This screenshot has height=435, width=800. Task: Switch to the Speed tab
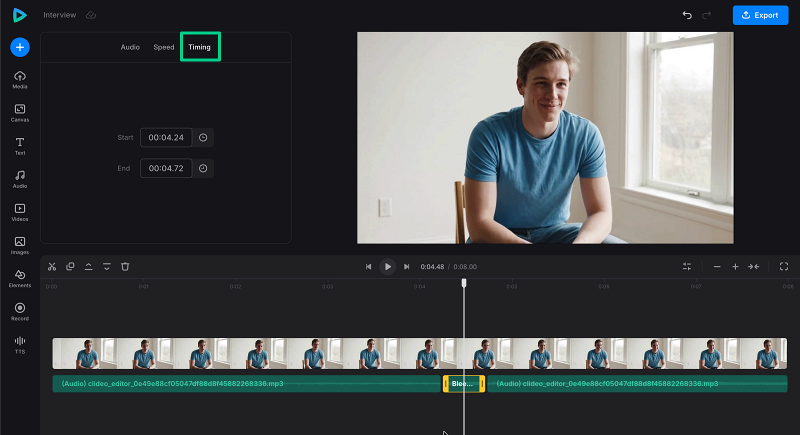point(163,47)
